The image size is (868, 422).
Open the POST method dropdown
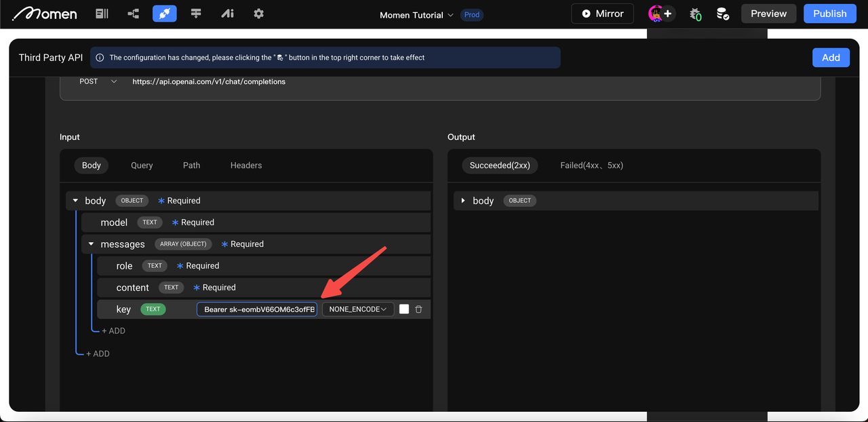tap(98, 81)
